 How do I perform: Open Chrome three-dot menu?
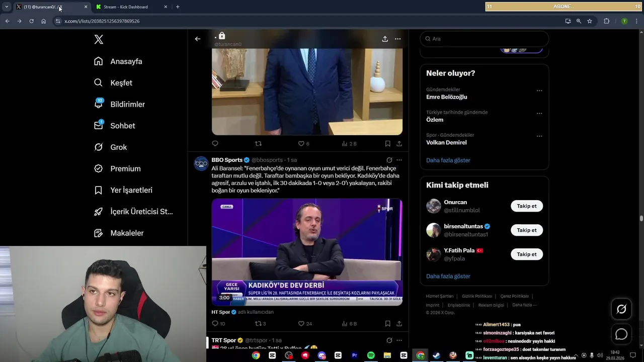[x=636, y=21]
